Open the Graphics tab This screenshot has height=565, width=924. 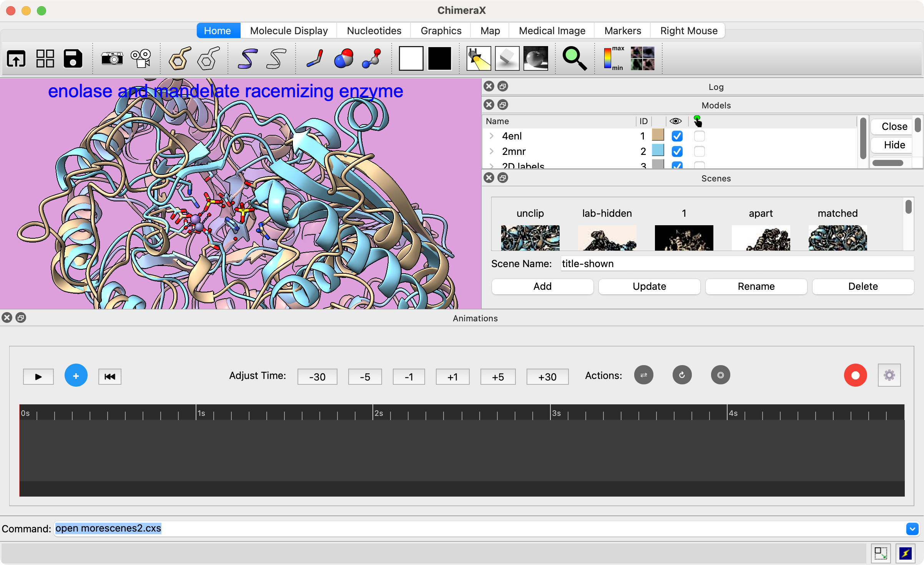click(441, 31)
